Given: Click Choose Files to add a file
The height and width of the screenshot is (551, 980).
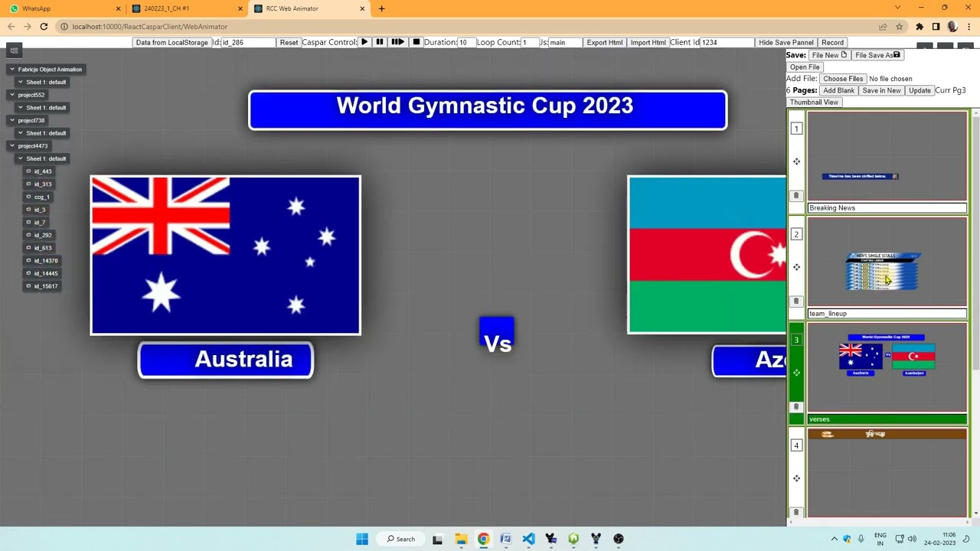Looking at the screenshot, I should 843,79.
